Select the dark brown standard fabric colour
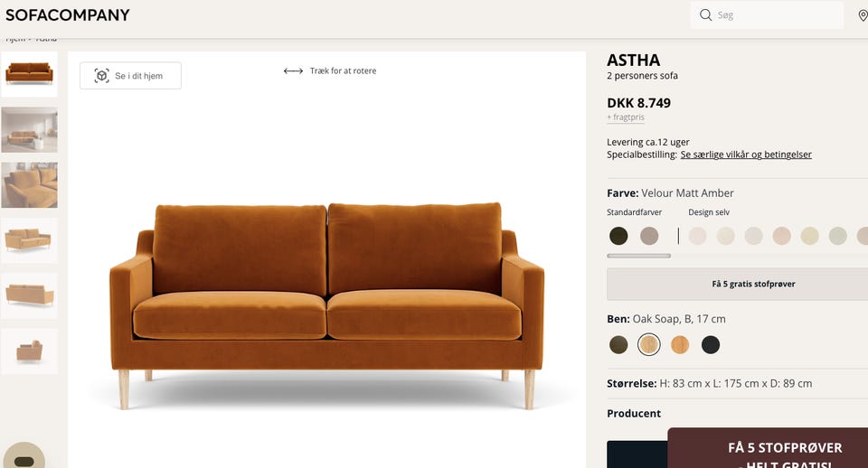Image resolution: width=868 pixels, height=468 pixels. (618, 236)
